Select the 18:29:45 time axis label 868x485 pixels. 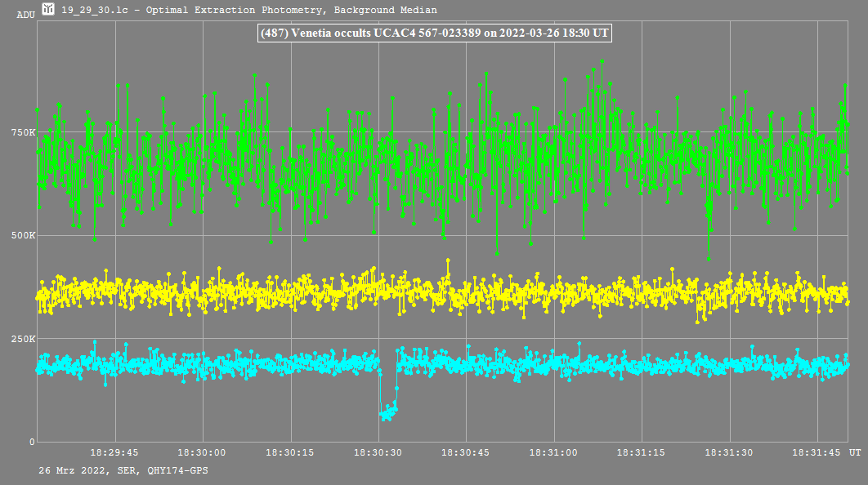click(x=114, y=452)
